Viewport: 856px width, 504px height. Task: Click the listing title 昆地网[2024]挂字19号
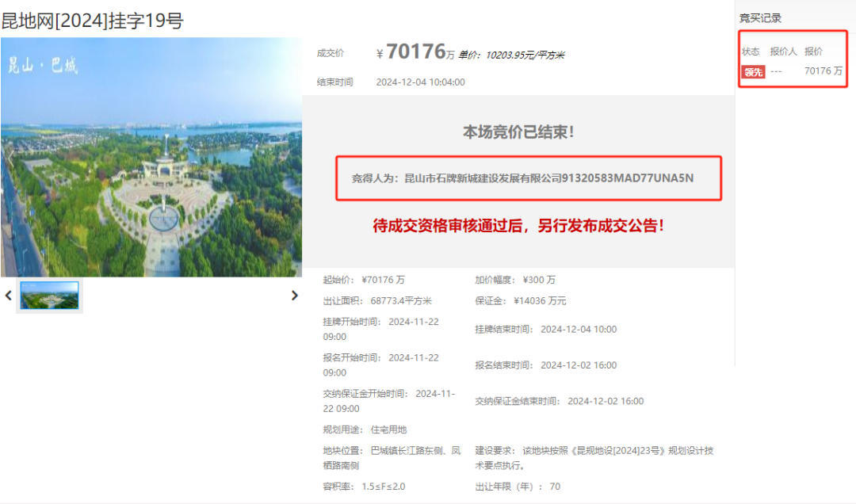(92, 21)
